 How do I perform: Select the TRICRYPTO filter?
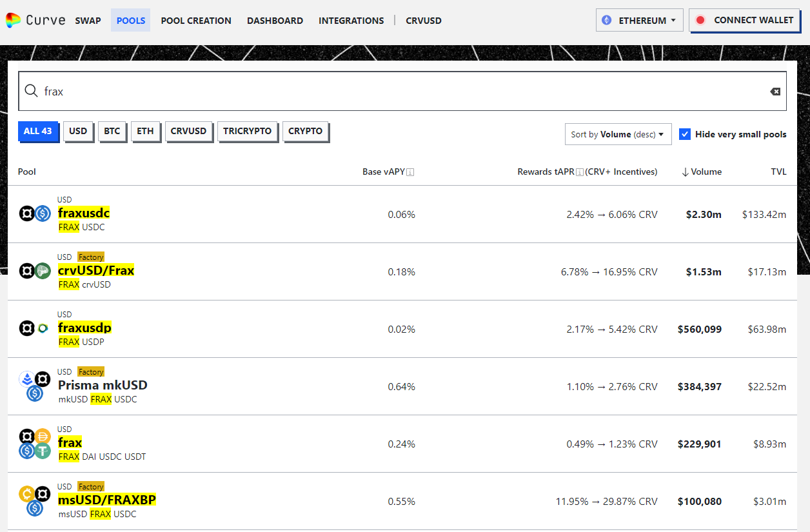(x=248, y=131)
